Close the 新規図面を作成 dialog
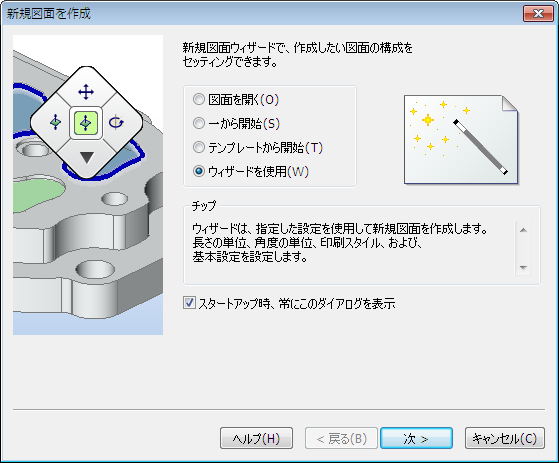 click(538, 14)
